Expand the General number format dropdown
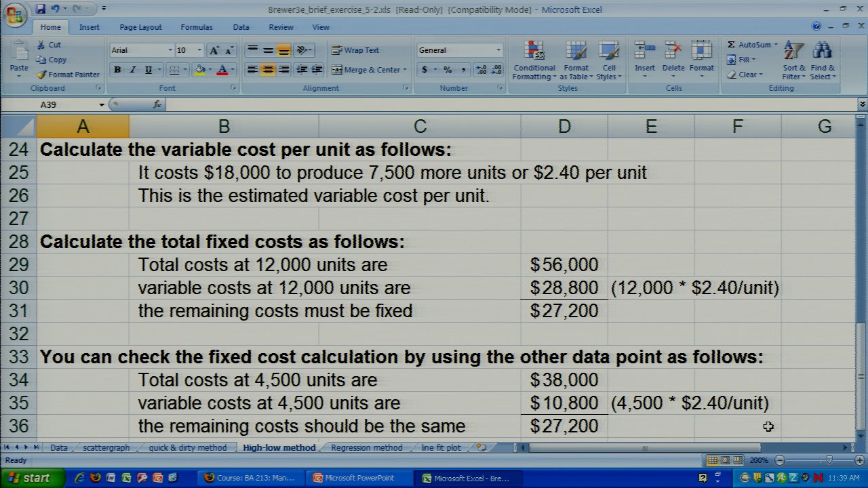The height and width of the screenshot is (488, 868). tap(498, 50)
